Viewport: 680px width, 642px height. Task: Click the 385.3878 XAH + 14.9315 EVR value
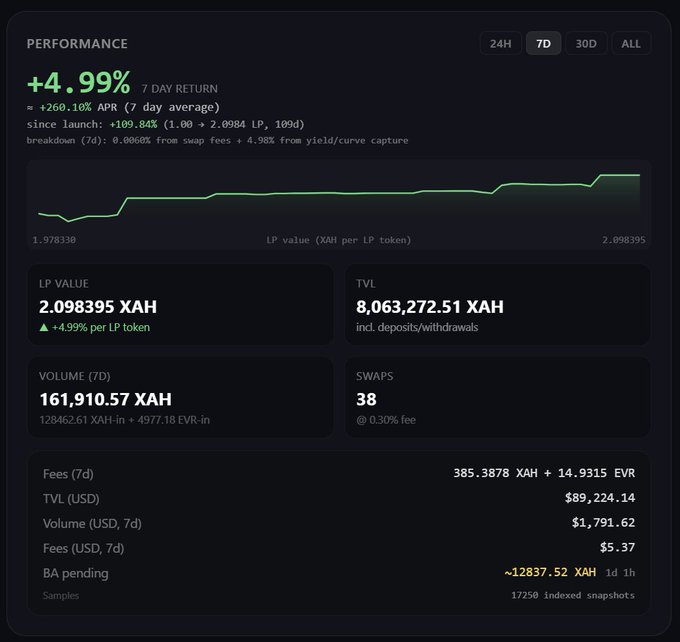click(544, 473)
